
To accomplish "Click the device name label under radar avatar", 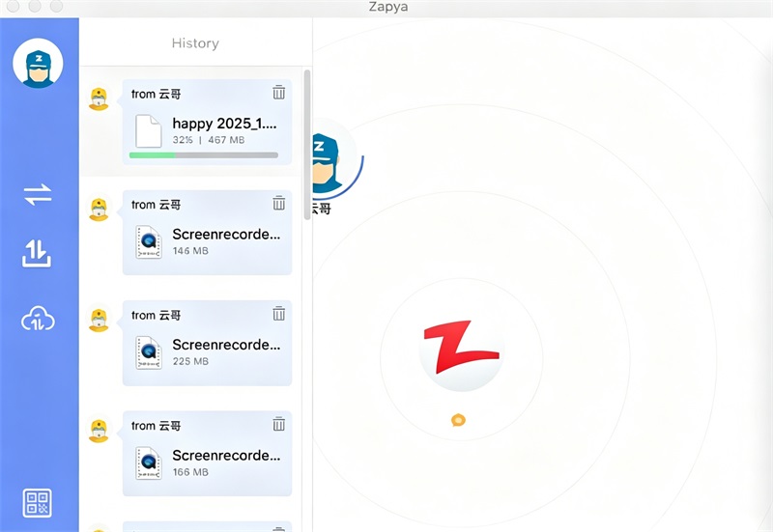I will coord(322,209).
